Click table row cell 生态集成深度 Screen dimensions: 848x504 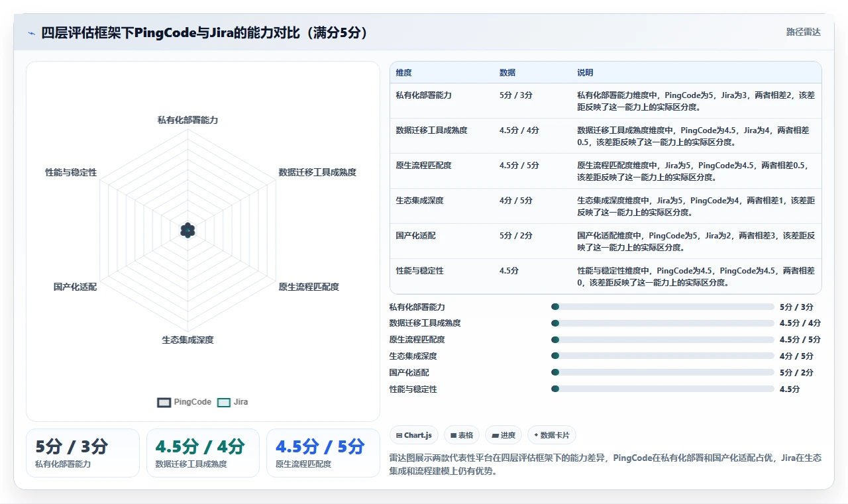(419, 200)
